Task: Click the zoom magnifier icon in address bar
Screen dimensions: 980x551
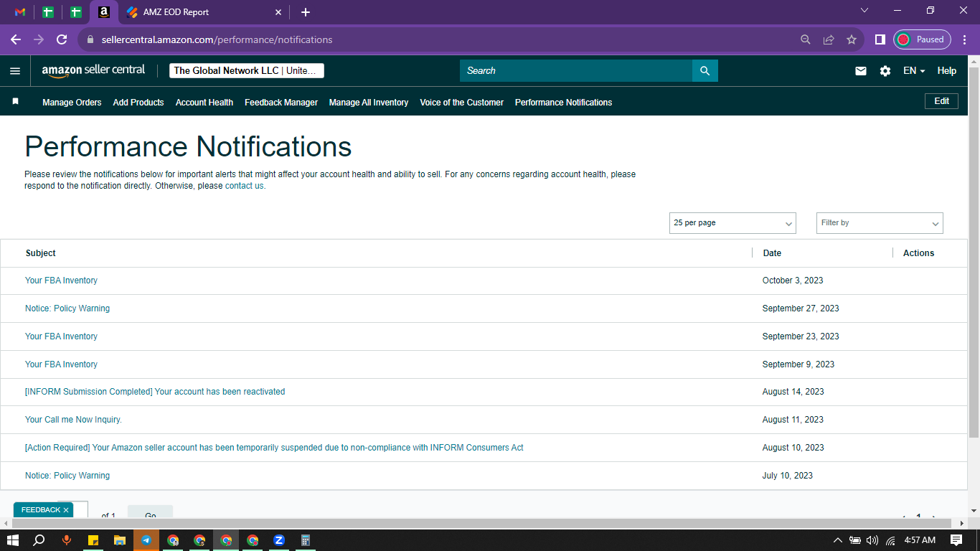Action: point(806,39)
